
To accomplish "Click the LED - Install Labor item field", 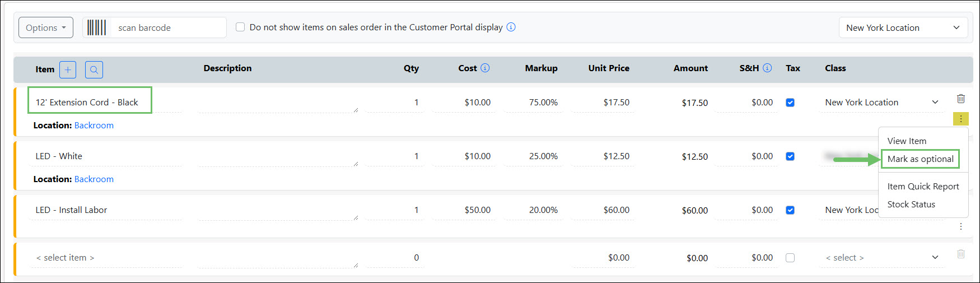I will (x=106, y=210).
